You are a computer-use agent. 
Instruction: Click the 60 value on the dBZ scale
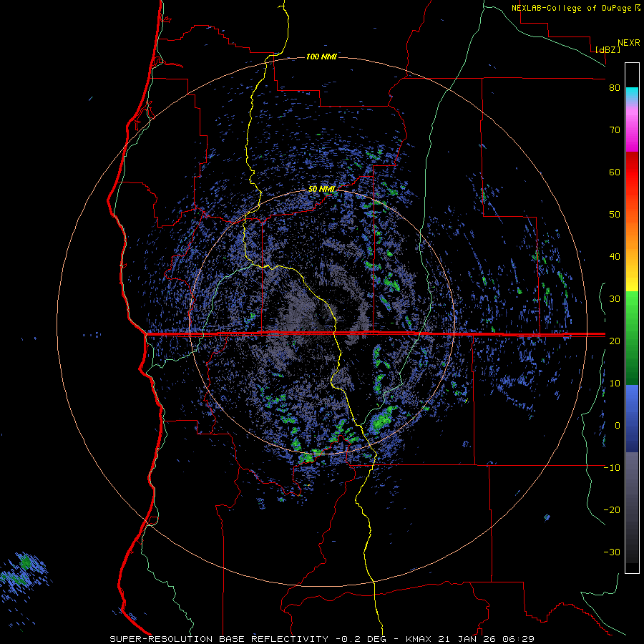click(615, 172)
